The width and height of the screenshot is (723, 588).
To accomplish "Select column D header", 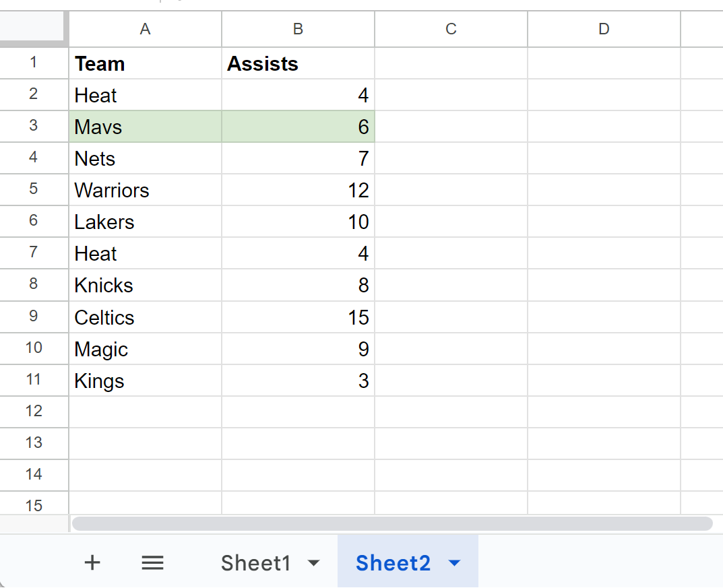I will pos(604,29).
